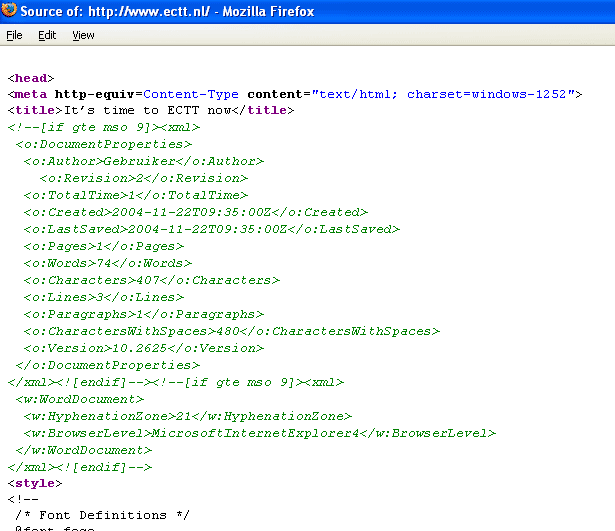This screenshot has width=615, height=531.
Task: Click the opening w:WordDocument line
Action: tap(80, 399)
